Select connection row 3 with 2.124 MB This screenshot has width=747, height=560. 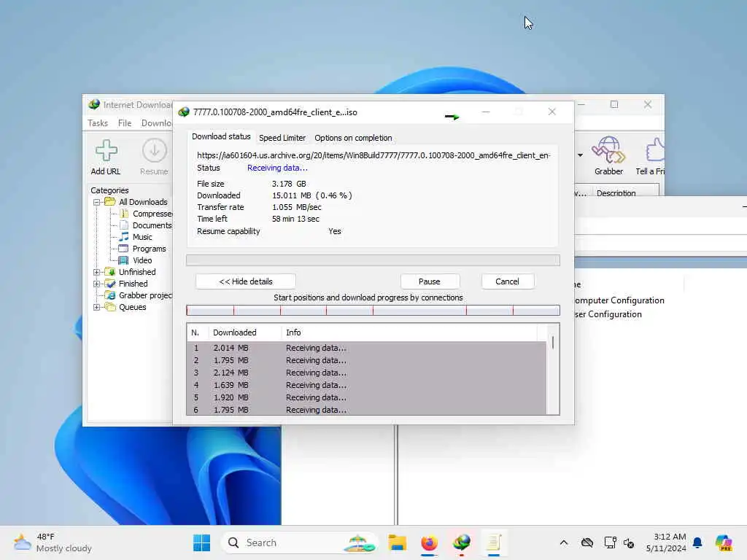(x=366, y=373)
